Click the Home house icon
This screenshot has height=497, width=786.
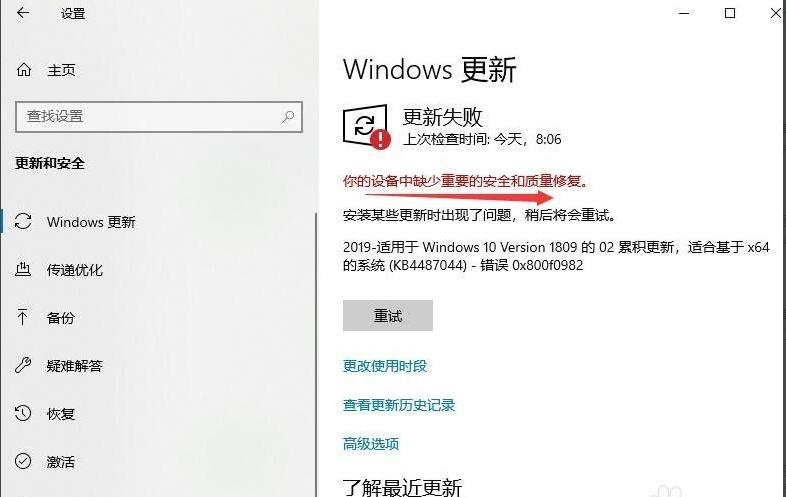[x=24, y=70]
